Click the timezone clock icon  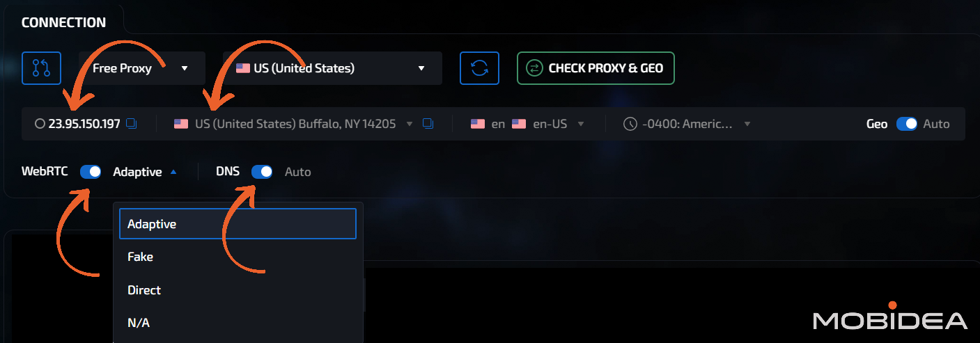click(x=630, y=124)
